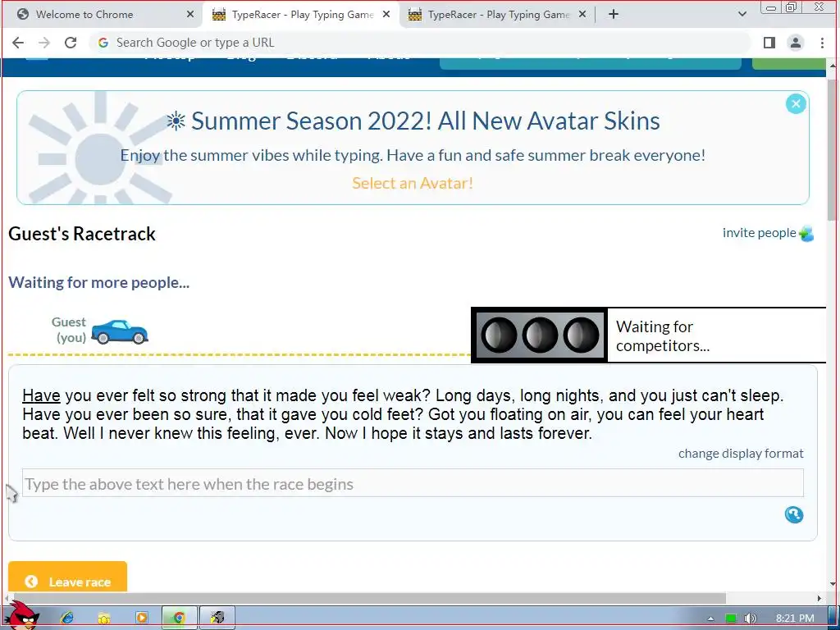Image resolution: width=840 pixels, height=630 pixels.
Task: Open the Angry Birds start button
Action: (21, 615)
